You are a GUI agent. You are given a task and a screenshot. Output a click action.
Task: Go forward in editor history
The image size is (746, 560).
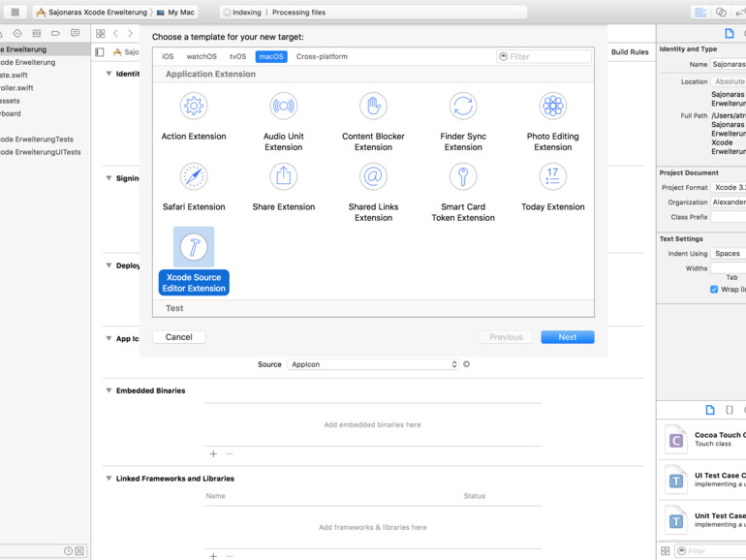(130, 33)
